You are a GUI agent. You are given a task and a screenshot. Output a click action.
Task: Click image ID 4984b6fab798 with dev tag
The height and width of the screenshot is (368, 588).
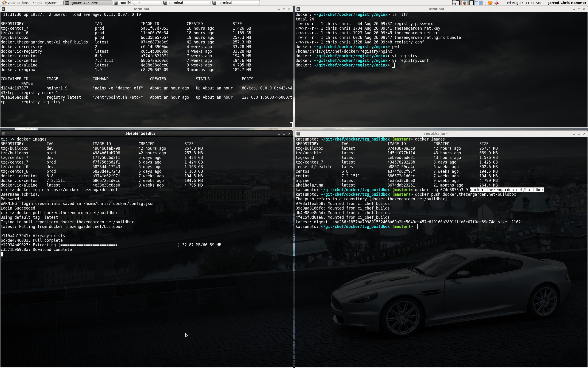[x=106, y=149]
